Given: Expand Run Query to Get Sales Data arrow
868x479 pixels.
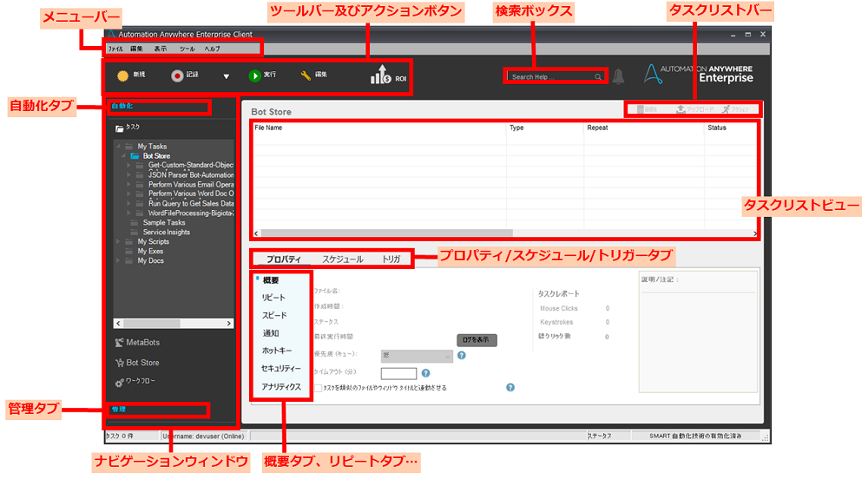Looking at the screenshot, I should (x=129, y=204).
